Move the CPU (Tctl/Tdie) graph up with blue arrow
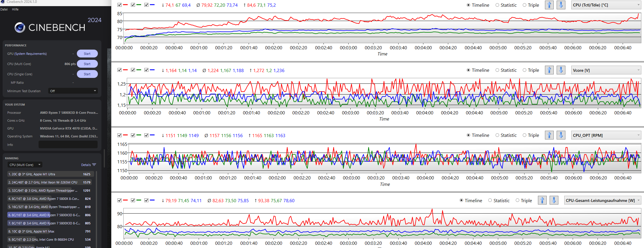Viewport: 644px width, 248px height. coord(549,5)
